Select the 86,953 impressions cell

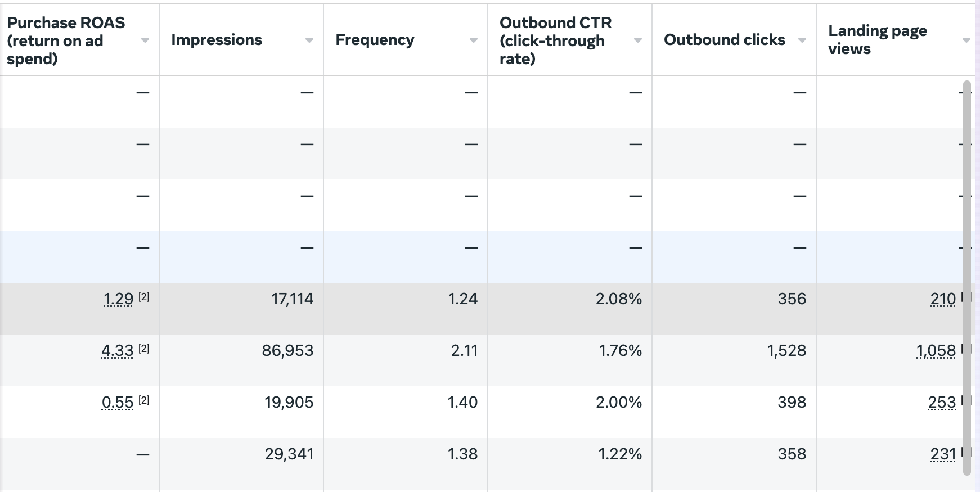pos(287,351)
